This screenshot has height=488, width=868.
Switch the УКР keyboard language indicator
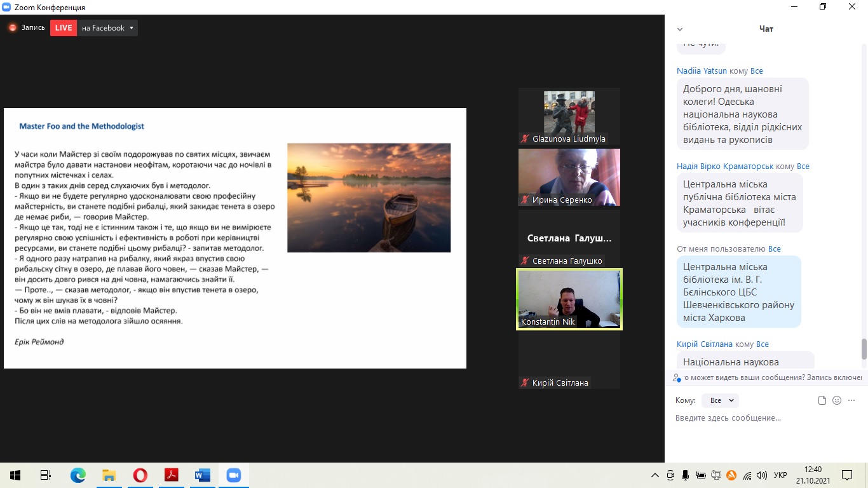coord(781,475)
